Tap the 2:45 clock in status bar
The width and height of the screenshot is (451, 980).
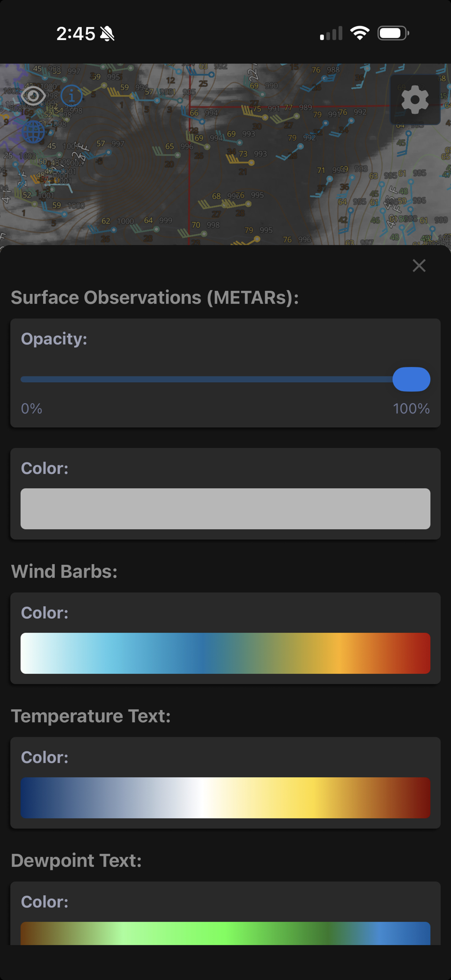[x=75, y=34]
